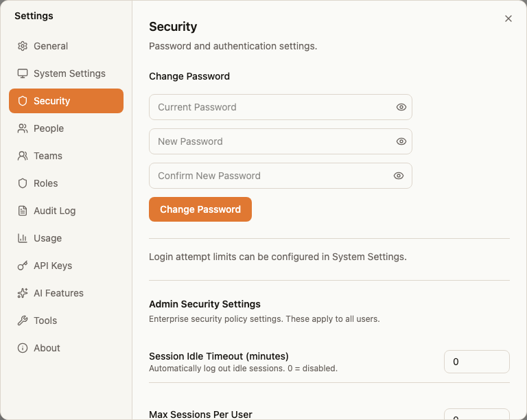Click the Tools wrench icon
The height and width of the screenshot is (420, 527).
[x=23, y=320]
